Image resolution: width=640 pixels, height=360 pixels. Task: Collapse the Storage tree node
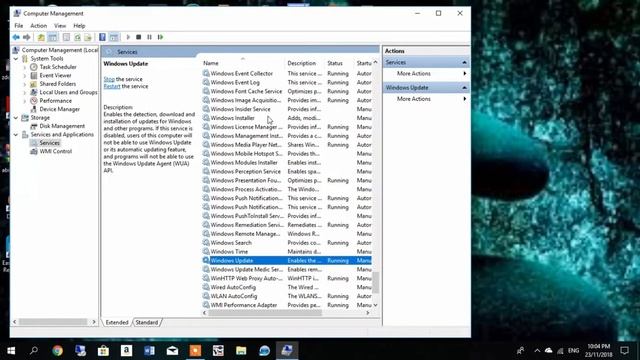[16, 118]
